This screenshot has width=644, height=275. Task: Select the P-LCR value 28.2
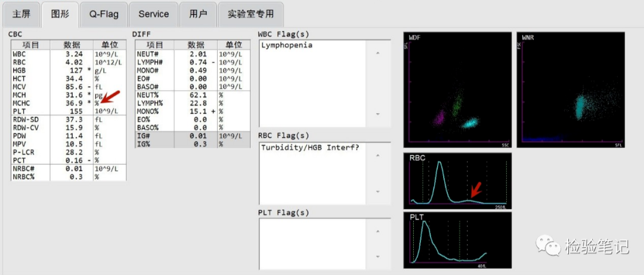tap(75, 152)
